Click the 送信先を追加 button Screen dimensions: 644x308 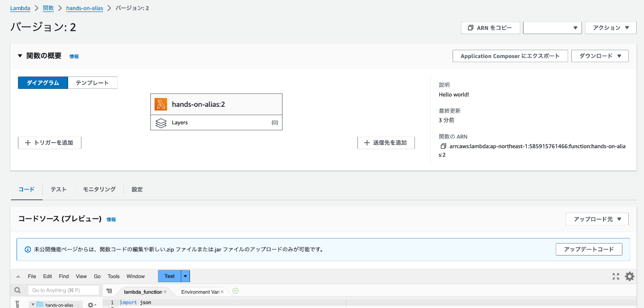tap(386, 143)
